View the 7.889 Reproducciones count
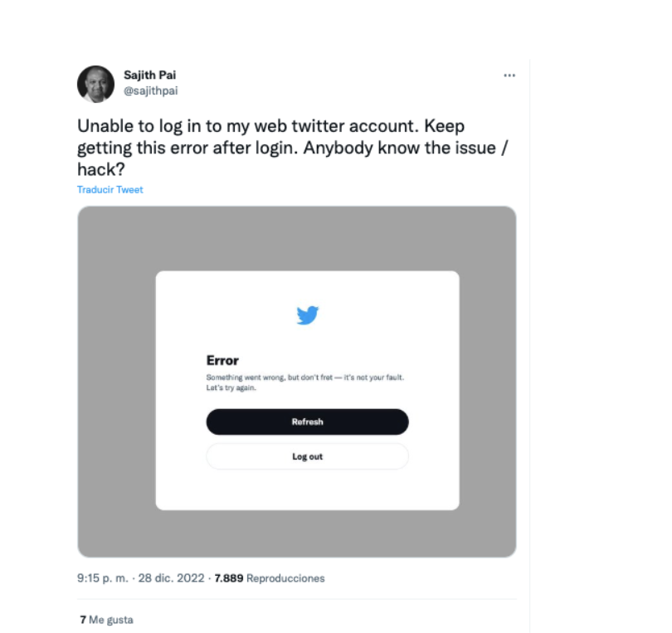Screen dimensions: 672x633 click(270, 578)
